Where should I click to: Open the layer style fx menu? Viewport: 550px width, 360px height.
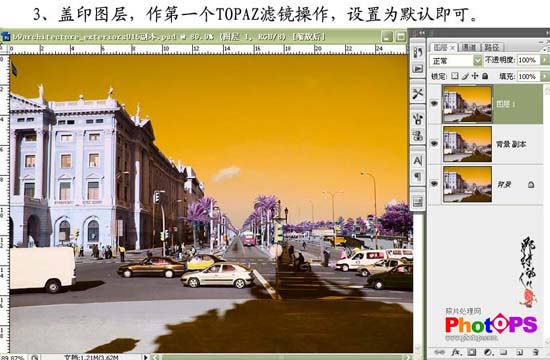(x=456, y=352)
